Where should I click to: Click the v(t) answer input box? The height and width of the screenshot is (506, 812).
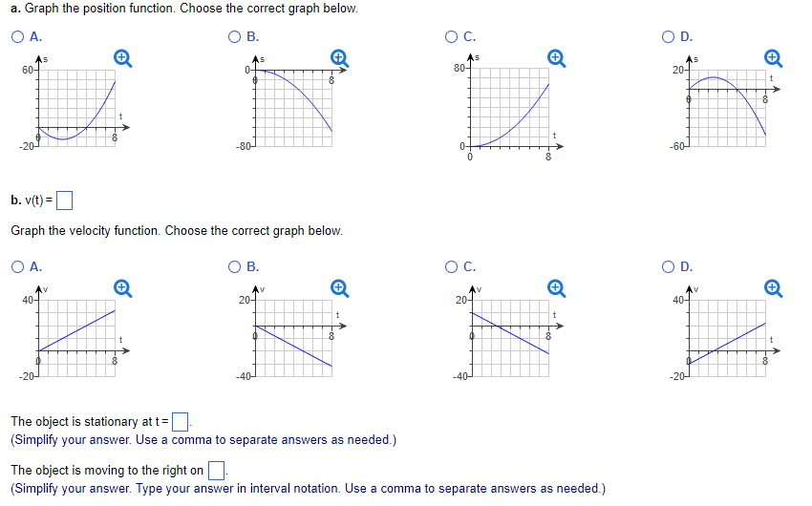pos(65,200)
